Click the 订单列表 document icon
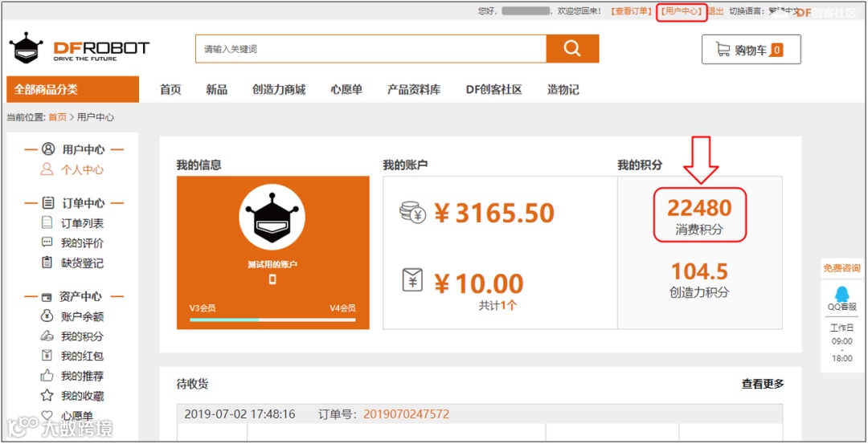 pyautogui.click(x=47, y=223)
